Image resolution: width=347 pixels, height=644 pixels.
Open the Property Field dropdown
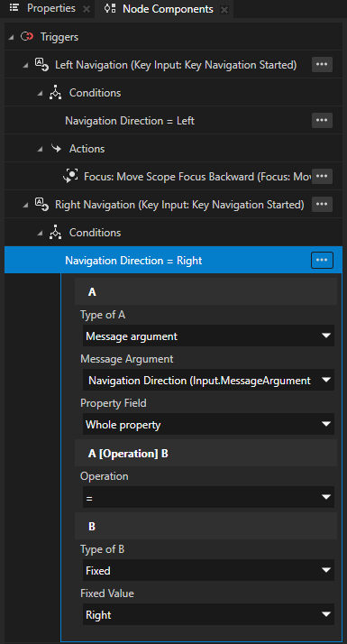point(208,424)
